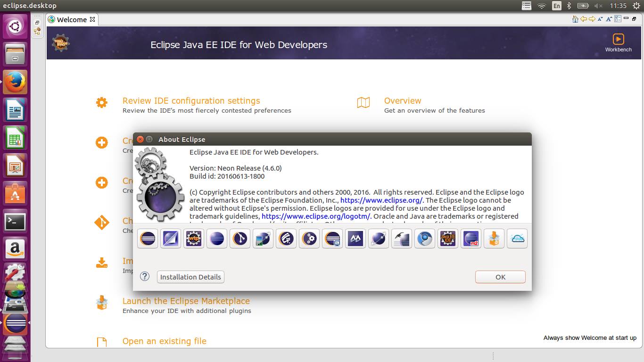644x362 pixels.
Task: Click the Eclipse feature icon with small monitor
Action: coord(332,239)
